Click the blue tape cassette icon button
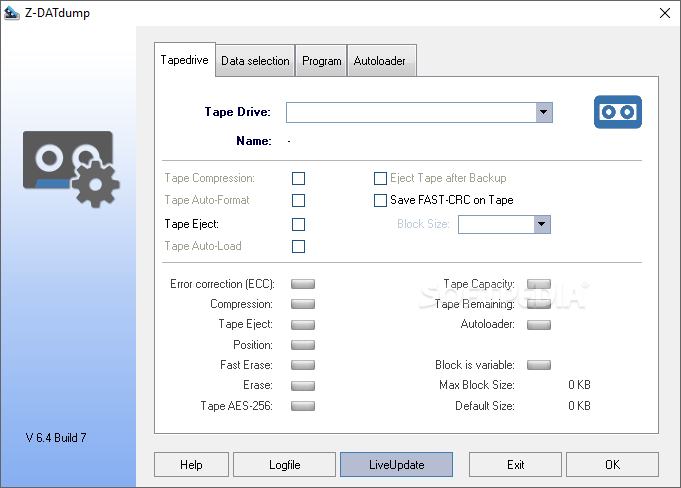 618,112
